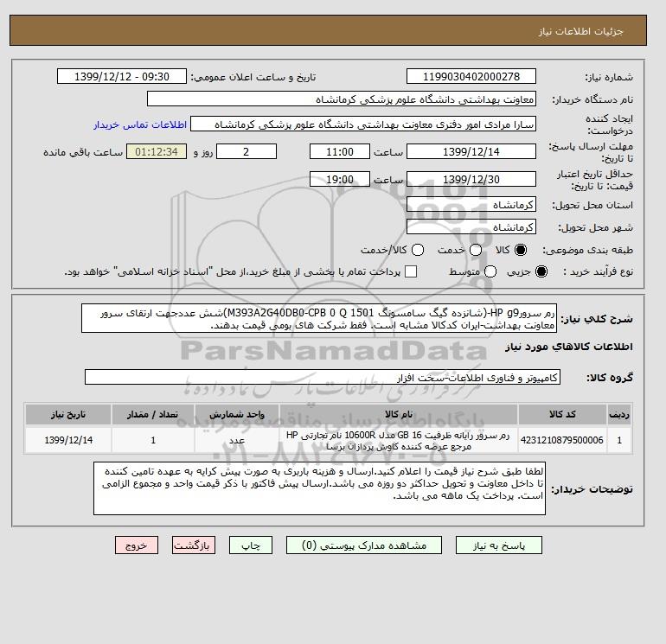
Task: Click the طبقه بندی موضوعی label
Action: [587, 250]
